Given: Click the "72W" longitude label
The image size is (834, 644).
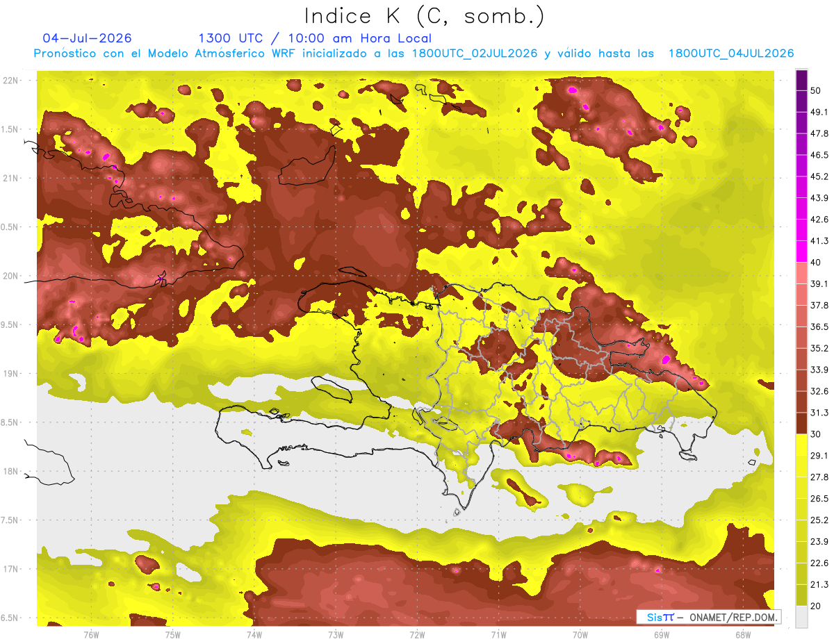Looking at the screenshot, I should (417, 634).
